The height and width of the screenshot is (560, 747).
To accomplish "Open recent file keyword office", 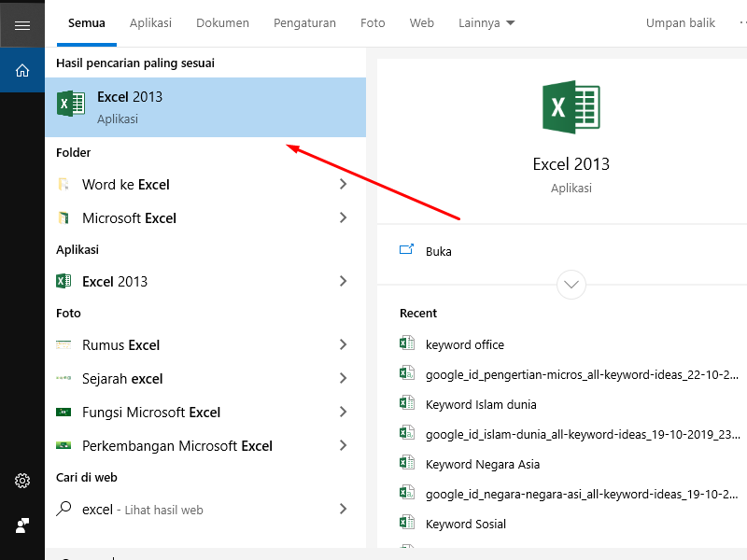I will (464, 344).
